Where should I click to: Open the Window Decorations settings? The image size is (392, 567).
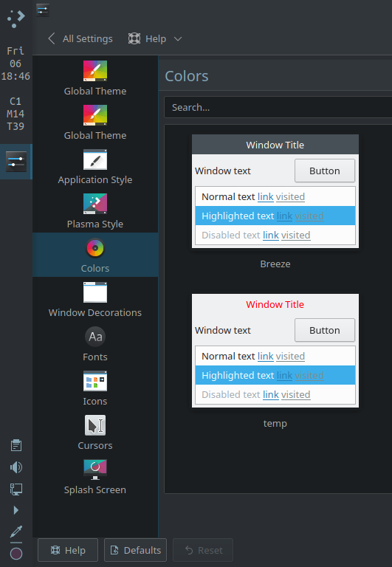point(95,299)
